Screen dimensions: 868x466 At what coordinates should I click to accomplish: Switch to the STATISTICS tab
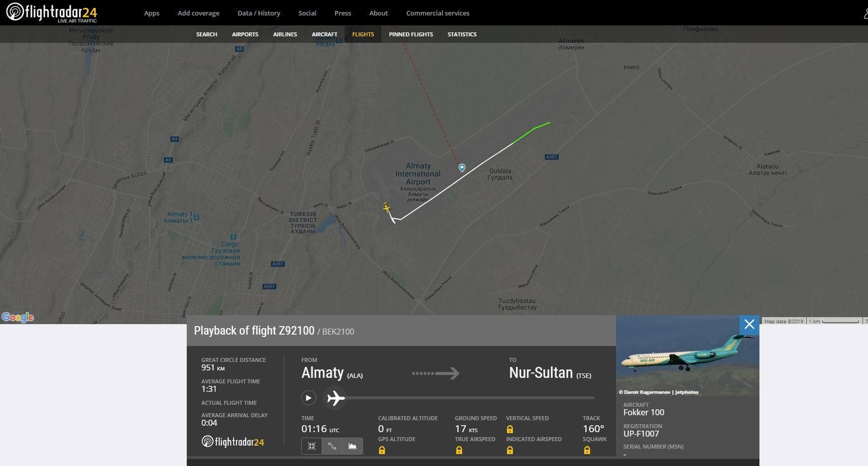coord(462,34)
